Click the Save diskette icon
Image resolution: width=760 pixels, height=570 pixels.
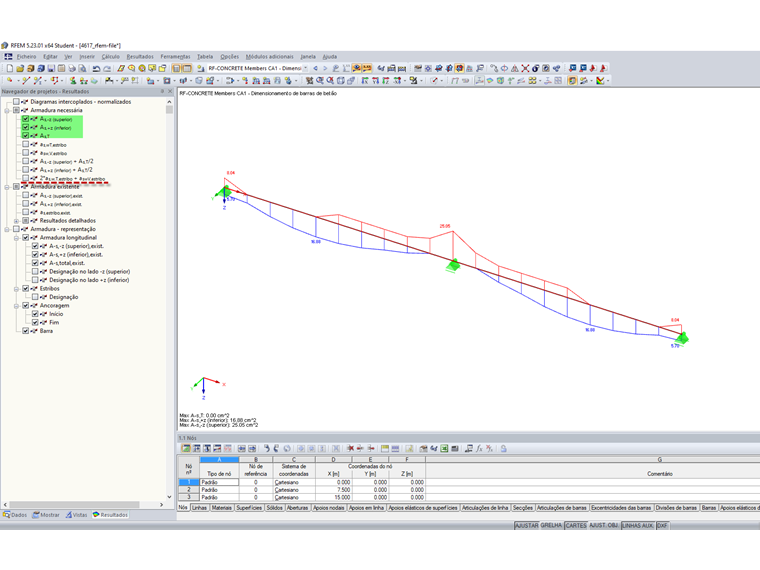coord(51,68)
